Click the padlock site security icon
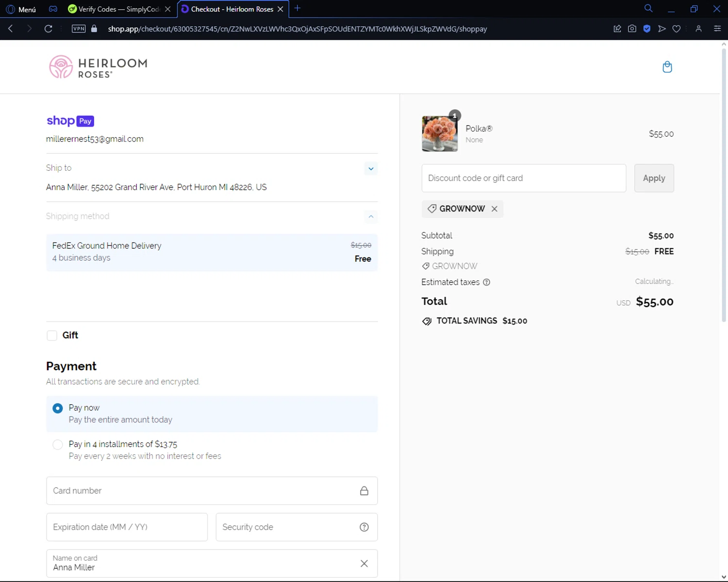728x582 pixels. (x=94, y=29)
